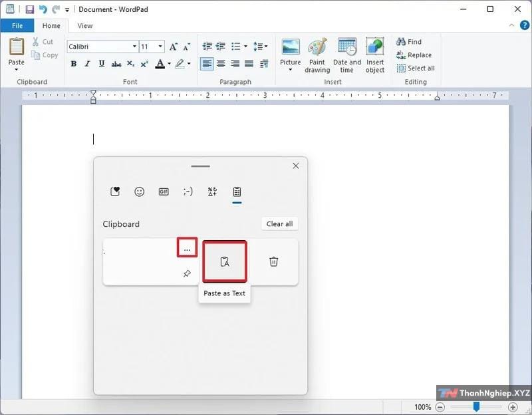Delete the clipboard item with trash icon

point(273,261)
